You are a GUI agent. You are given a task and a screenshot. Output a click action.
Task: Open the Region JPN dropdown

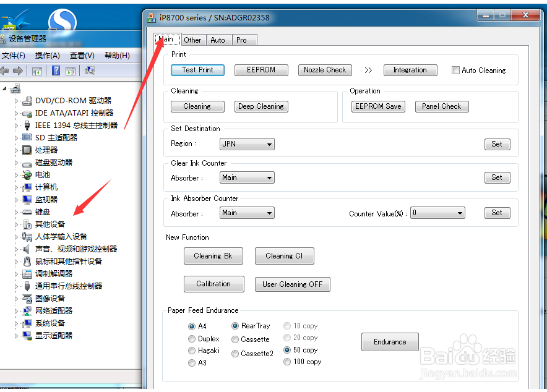(x=247, y=144)
